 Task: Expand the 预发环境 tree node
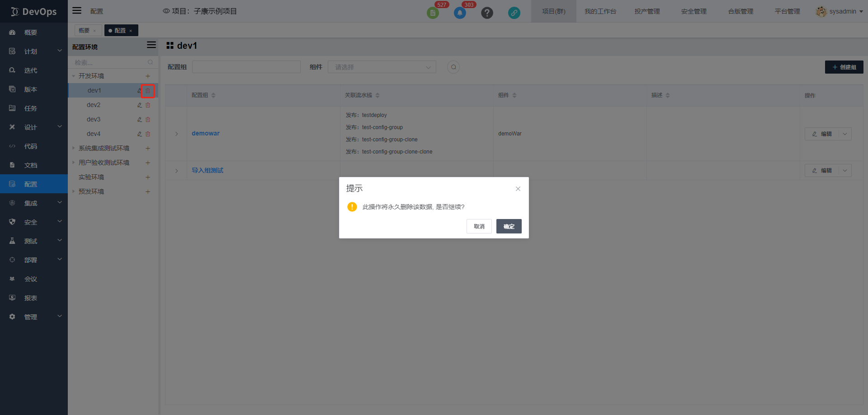point(74,191)
